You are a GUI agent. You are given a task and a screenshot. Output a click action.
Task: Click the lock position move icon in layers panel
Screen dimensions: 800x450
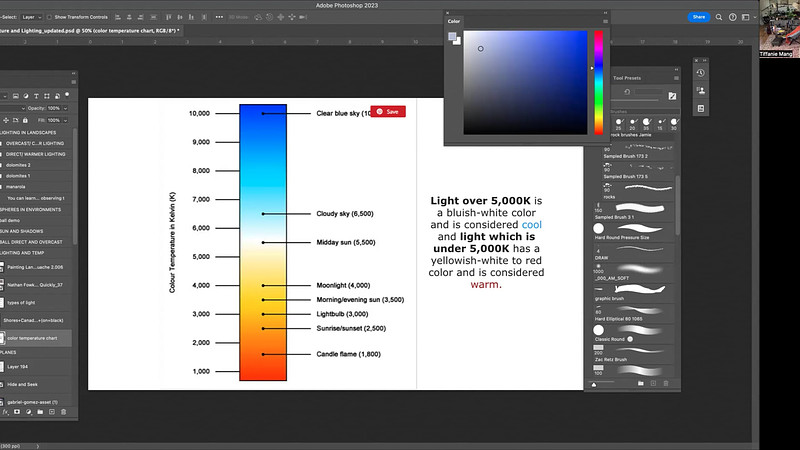(x=6, y=120)
